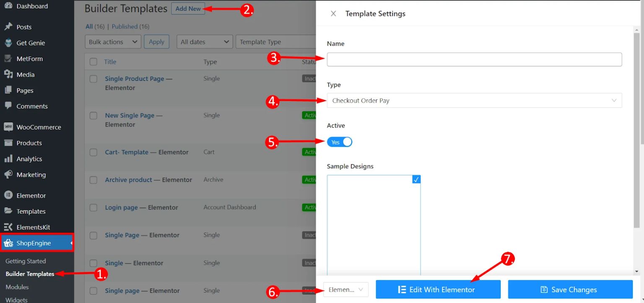This screenshot has height=303, width=644.
Task: Click the Analytics bar chart icon
Action: coord(8,159)
